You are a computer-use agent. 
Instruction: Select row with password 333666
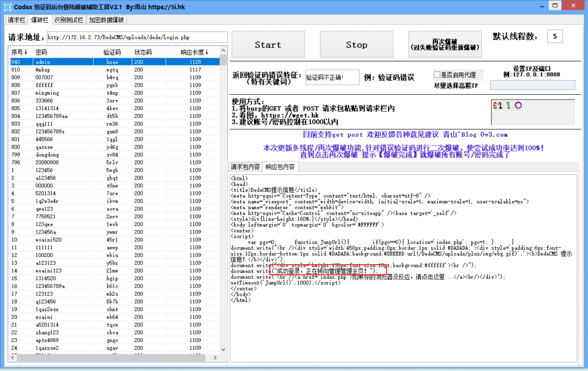coord(115,100)
